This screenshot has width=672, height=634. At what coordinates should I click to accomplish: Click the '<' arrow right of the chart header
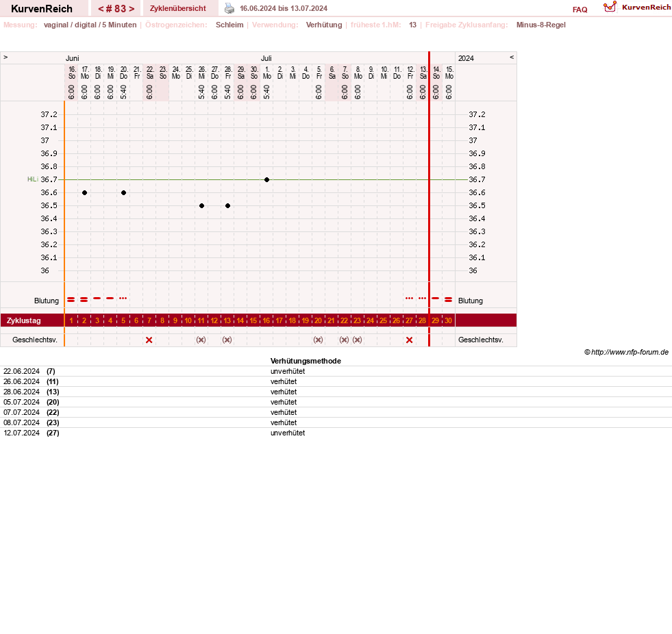[511, 57]
